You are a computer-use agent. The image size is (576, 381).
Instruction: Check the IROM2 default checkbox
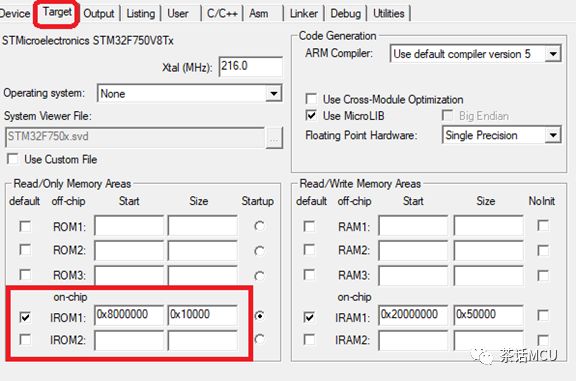pyautogui.click(x=25, y=339)
